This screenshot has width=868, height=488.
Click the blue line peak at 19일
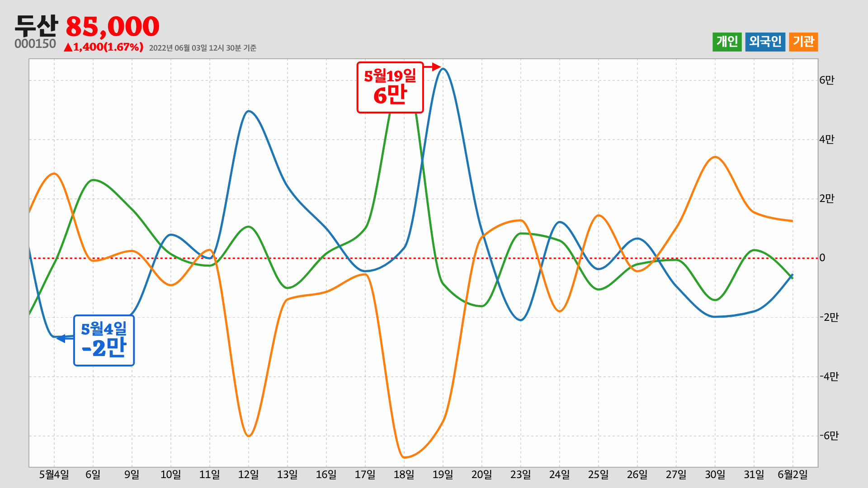point(443,69)
